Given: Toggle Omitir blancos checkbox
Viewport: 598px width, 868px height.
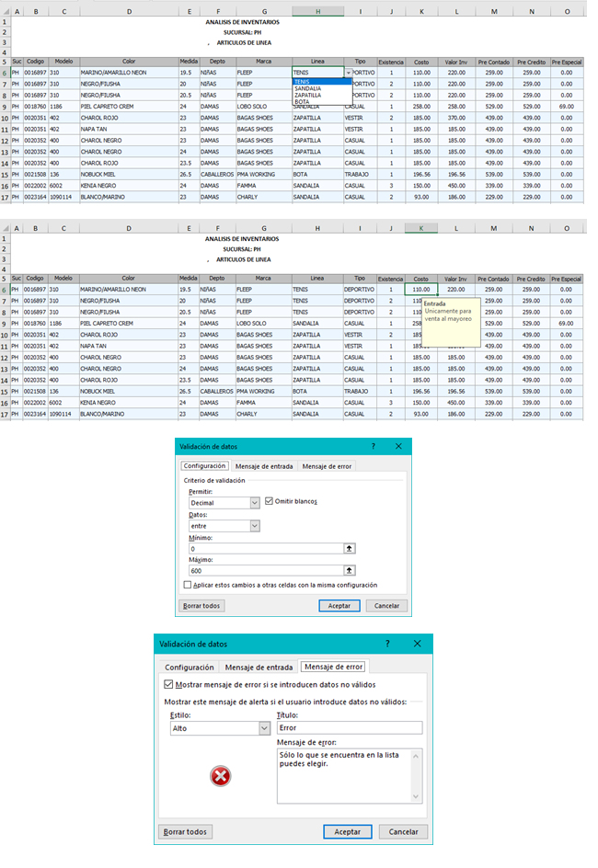Looking at the screenshot, I should pyautogui.click(x=269, y=501).
